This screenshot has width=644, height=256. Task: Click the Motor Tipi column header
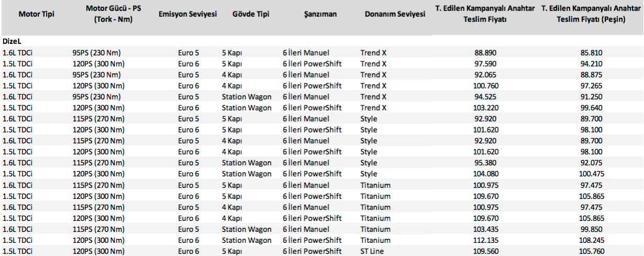tap(36, 14)
